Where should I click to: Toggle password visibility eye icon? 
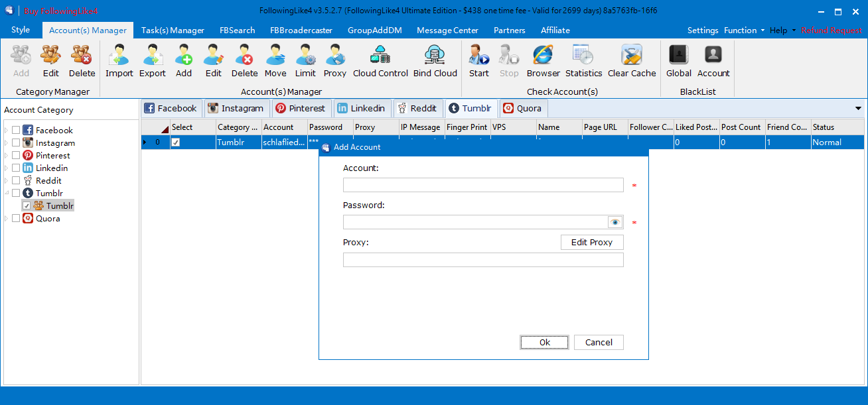coord(615,222)
